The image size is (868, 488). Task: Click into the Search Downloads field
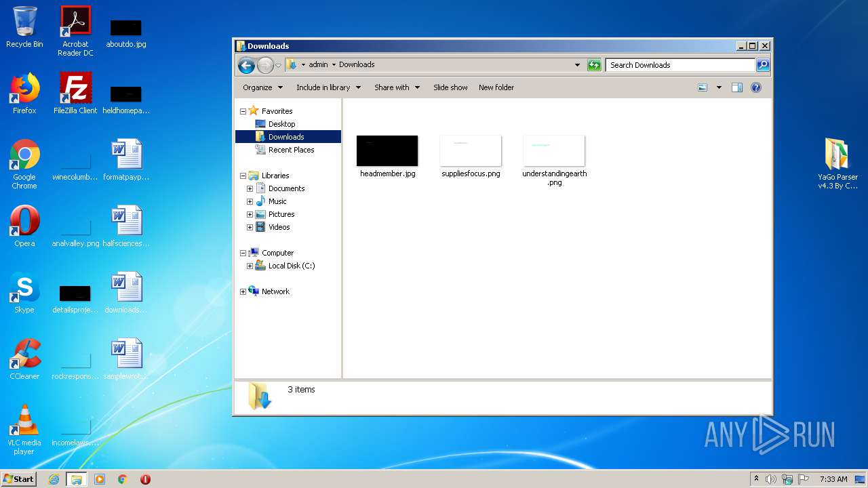[x=680, y=65]
